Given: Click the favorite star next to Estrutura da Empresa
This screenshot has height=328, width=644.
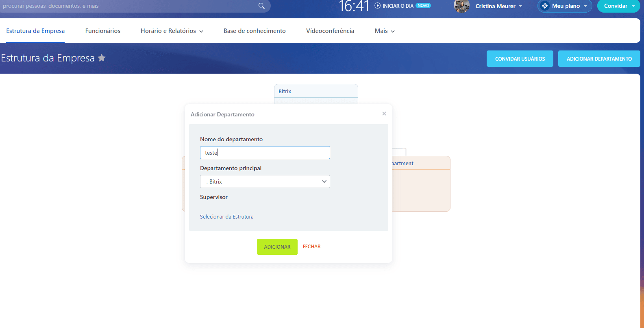Looking at the screenshot, I should (102, 58).
